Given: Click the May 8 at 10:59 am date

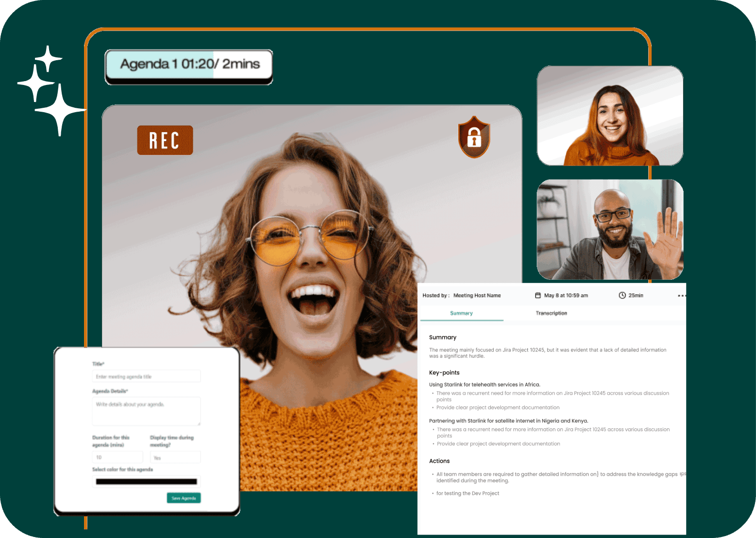Looking at the screenshot, I should (566, 295).
